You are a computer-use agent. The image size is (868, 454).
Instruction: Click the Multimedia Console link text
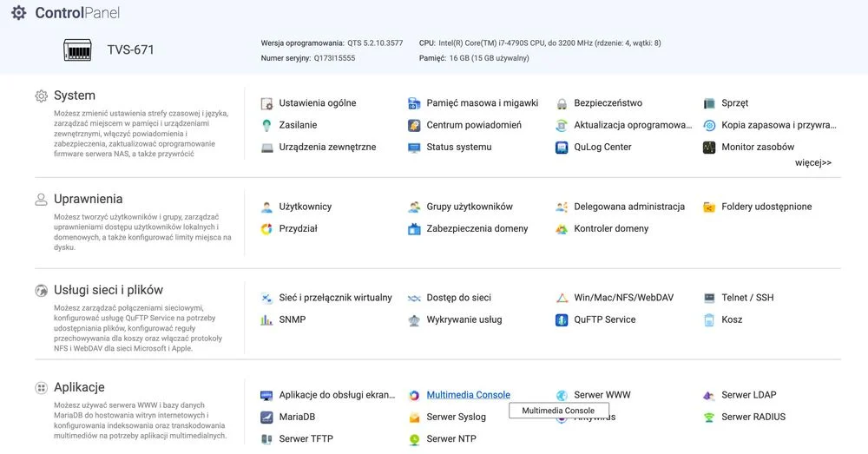point(469,395)
